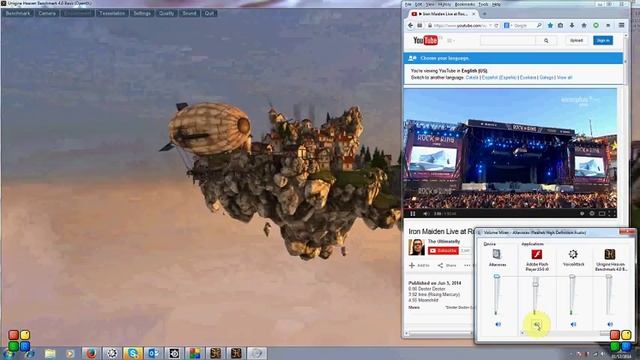Click Unigine Heaven volume slider handle

[x=609, y=277]
